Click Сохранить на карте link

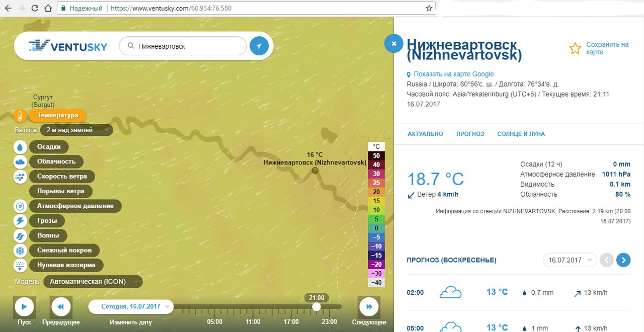(607, 48)
